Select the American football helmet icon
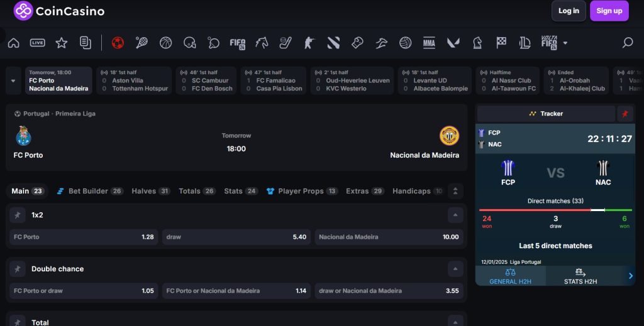Image resolution: width=644 pixels, height=326 pixels. [x=190, y=43]
